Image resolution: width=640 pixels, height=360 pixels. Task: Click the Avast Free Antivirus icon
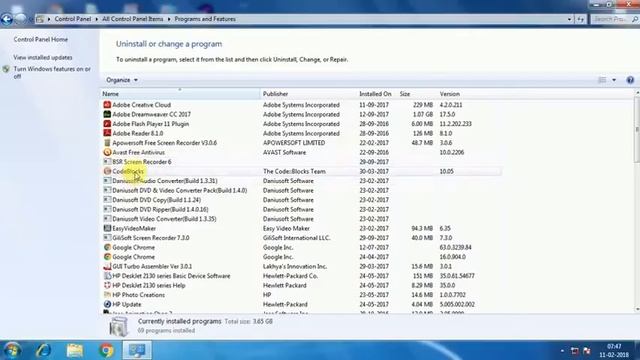pyautogui.click(x=107, y=152)
